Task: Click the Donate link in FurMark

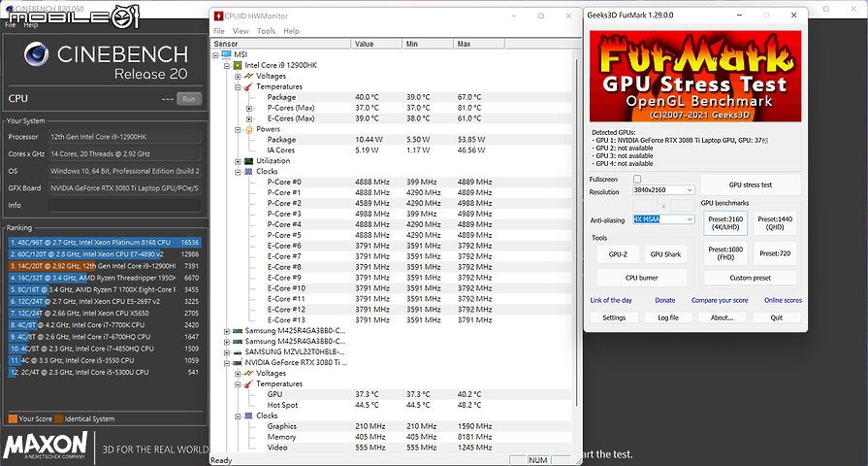Action: [x=665, y=300]
